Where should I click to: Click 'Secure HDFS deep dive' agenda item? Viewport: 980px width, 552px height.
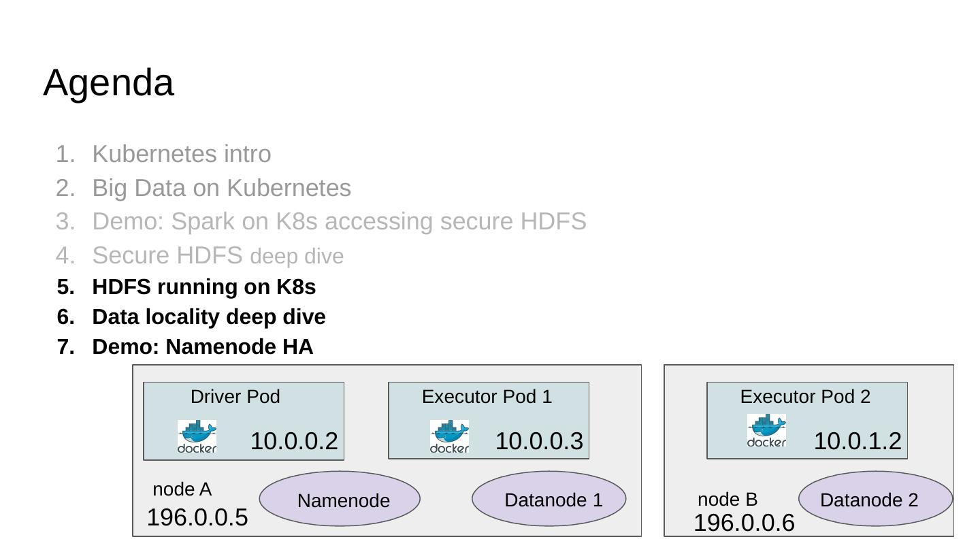[218, 256]
